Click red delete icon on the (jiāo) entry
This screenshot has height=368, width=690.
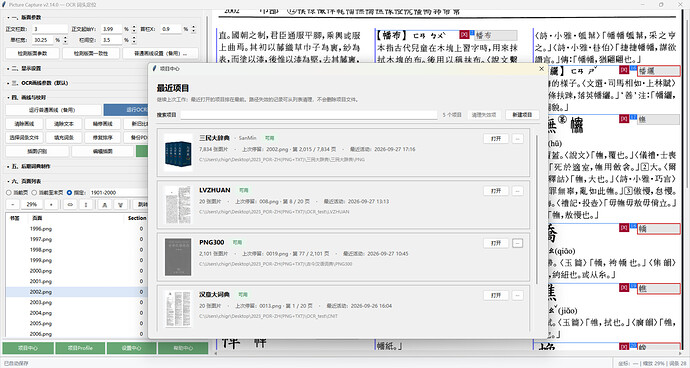(624, 288)
